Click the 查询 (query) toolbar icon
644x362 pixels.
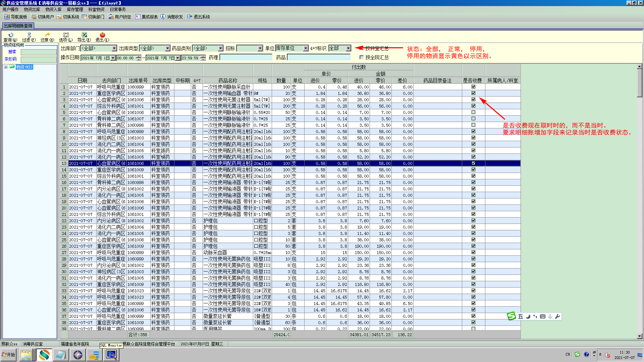[10, 35]
